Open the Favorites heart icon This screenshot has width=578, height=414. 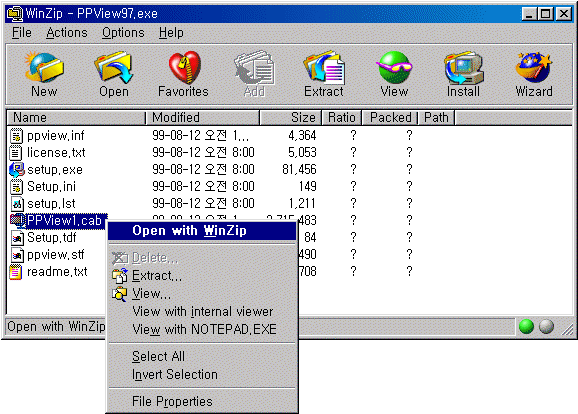click(x=184, y=67)
